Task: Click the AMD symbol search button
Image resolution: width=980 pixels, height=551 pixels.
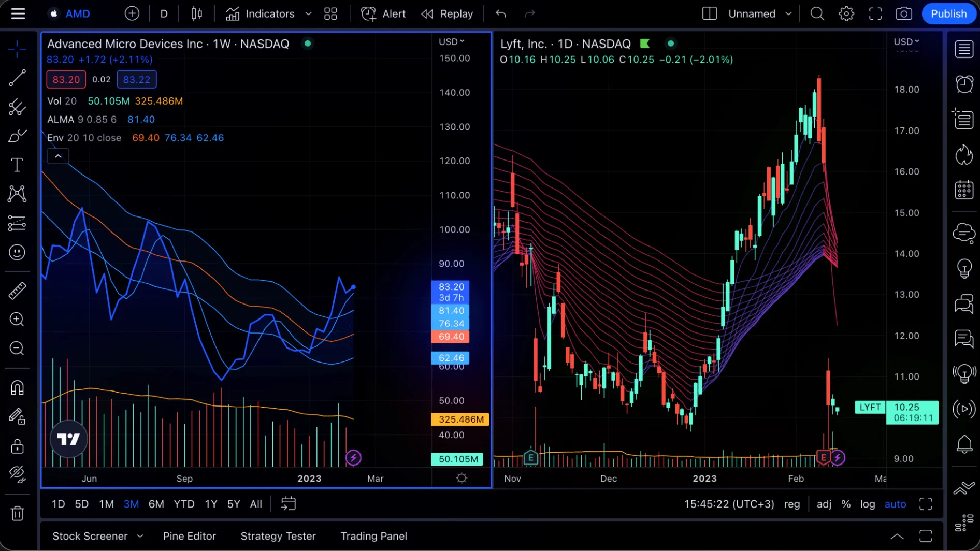Action: 69,14
